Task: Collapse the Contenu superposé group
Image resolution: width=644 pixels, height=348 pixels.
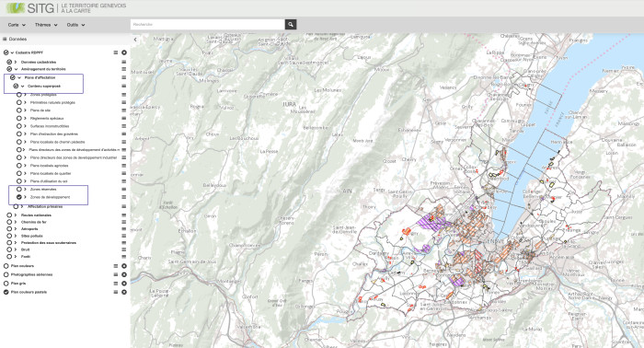Action: coord(23,87)
